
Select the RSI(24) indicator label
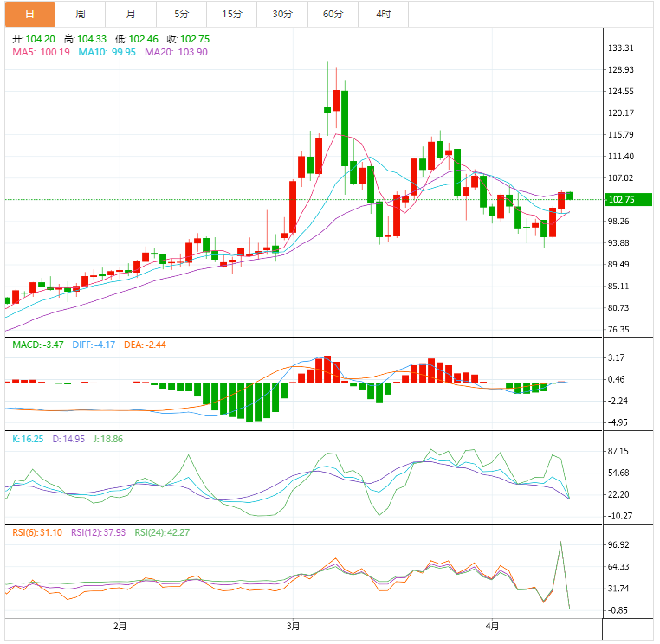[x=162, y=532]
